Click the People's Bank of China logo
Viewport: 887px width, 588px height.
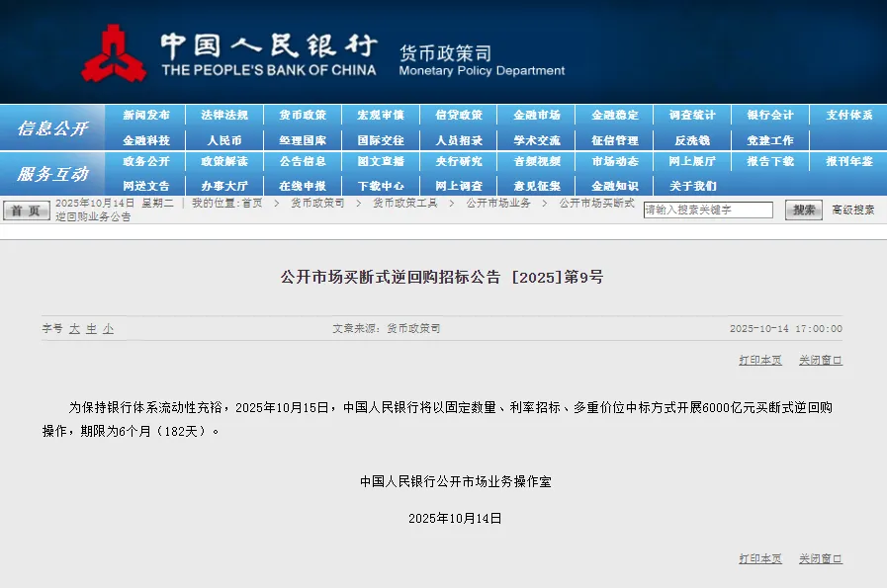point(114,54)
